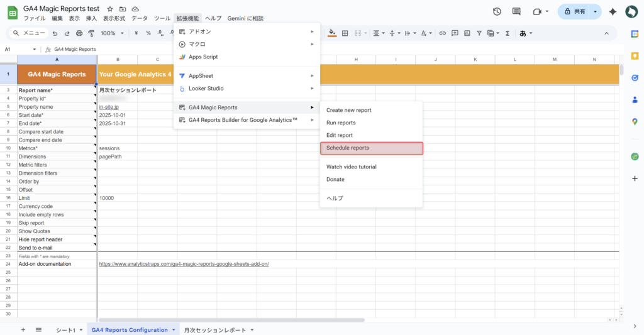
Task: Click the insert link icon
Action: pos(442,33)
